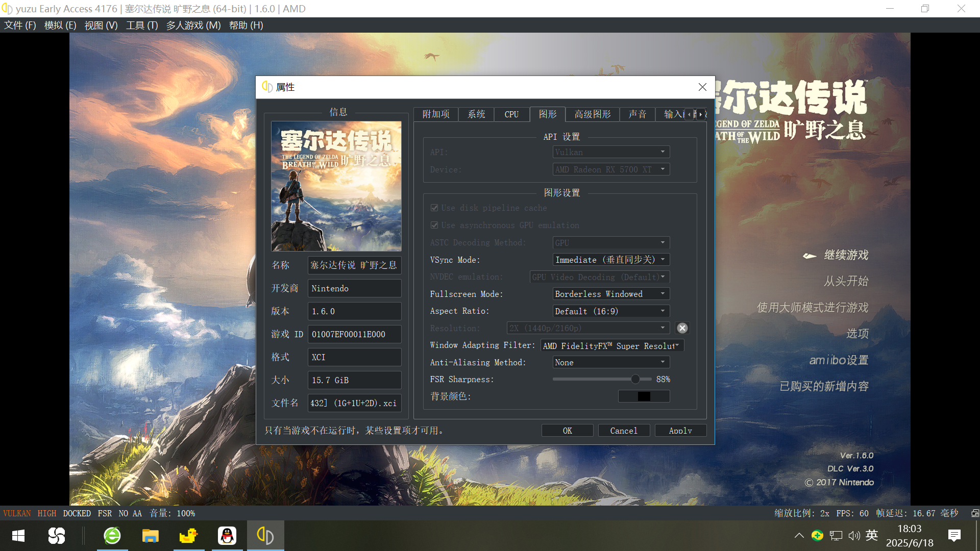Toggle the HIGH accuracy status bar button
The image size is (980, 551).
point(47,513)
